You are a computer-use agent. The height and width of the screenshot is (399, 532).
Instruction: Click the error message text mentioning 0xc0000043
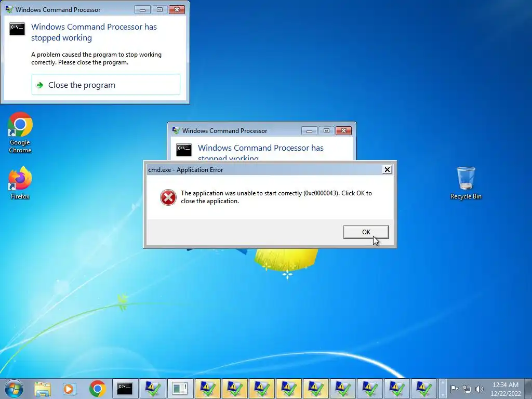pyautogui.click(x=276, y=197)
